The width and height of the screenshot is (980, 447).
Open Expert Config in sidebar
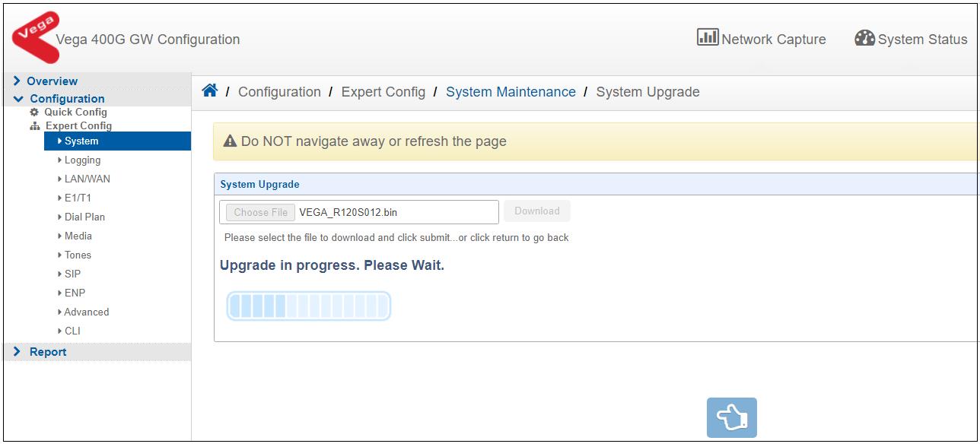(78, 126)
